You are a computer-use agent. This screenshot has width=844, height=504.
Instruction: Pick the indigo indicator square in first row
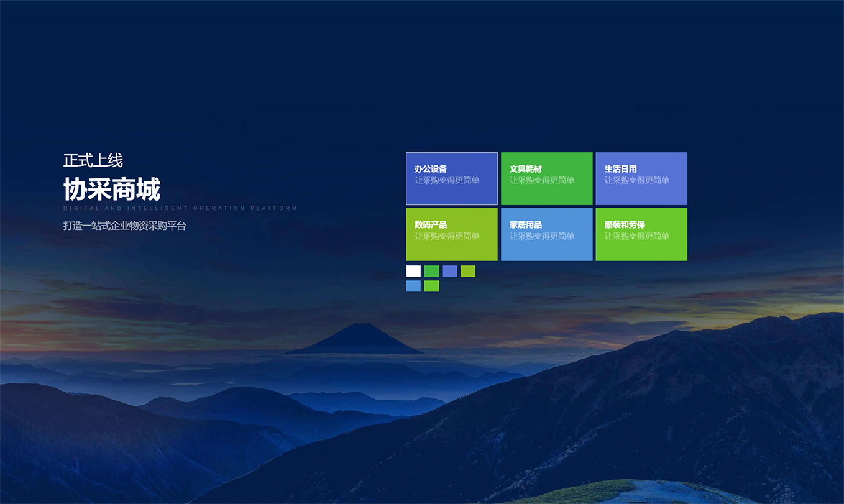449,271
